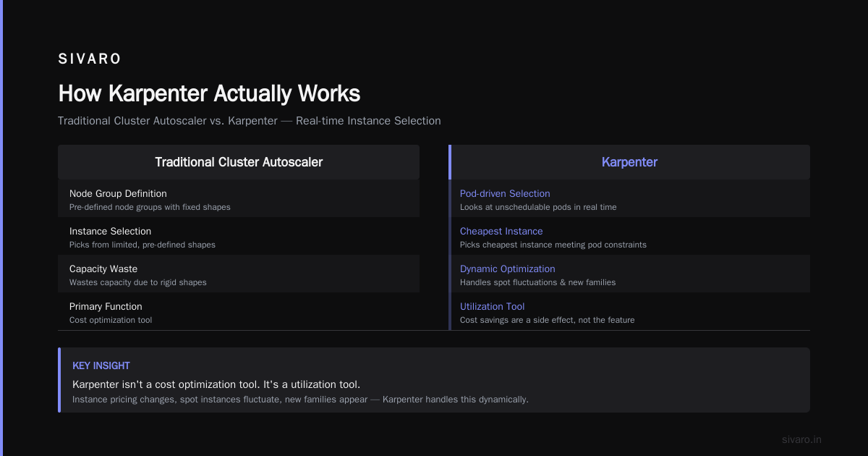Select "Karpenter isn't a cost optimization tool" sentence

[x=216, y=384]
